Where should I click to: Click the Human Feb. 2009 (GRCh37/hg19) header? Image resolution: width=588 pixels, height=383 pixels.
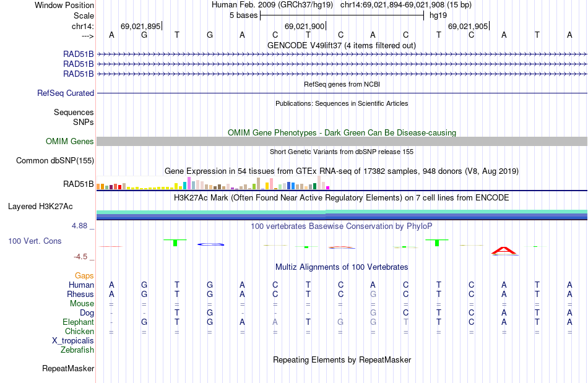(x=272, y=5)
